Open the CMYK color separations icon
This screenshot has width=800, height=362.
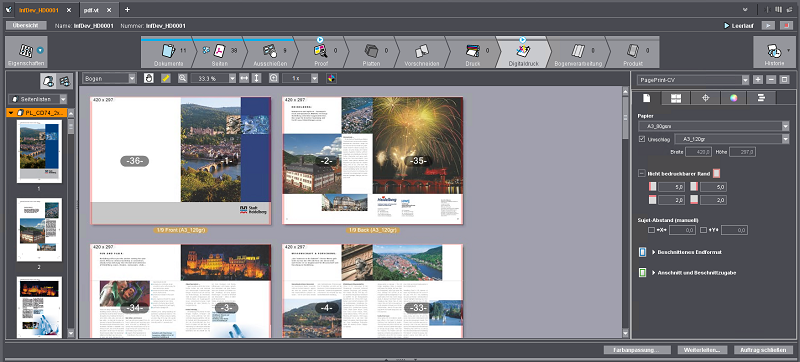(331, 79)
